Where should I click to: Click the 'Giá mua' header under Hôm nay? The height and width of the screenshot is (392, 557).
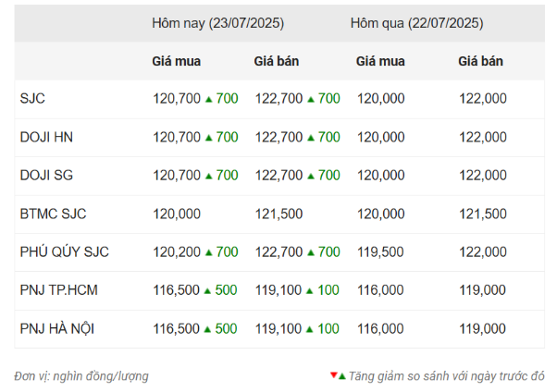click(x=176, y=61)
